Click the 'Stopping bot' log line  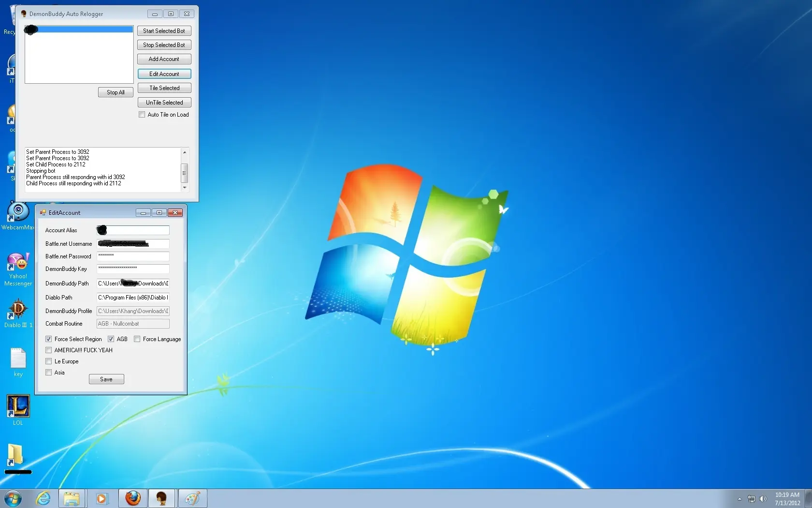[41, 171]
